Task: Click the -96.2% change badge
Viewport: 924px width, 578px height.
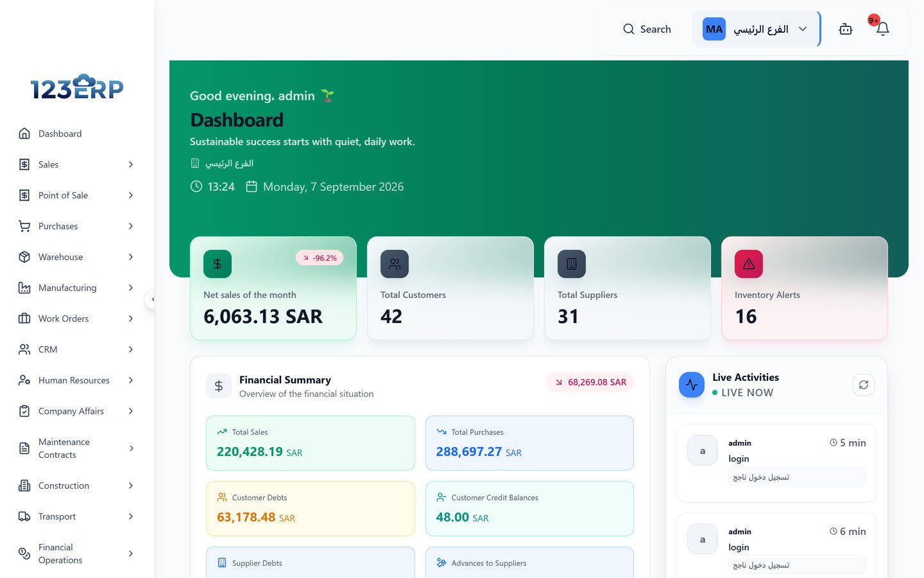Action: coord(320,258)
